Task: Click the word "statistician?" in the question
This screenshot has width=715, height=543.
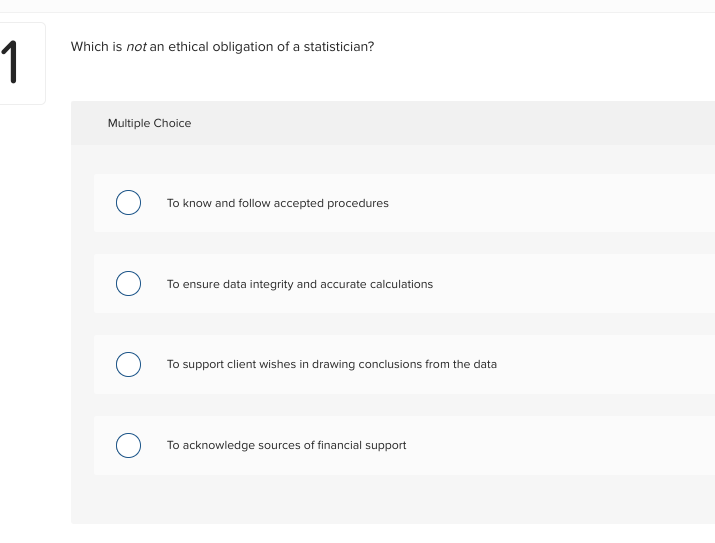Action: 340,47
